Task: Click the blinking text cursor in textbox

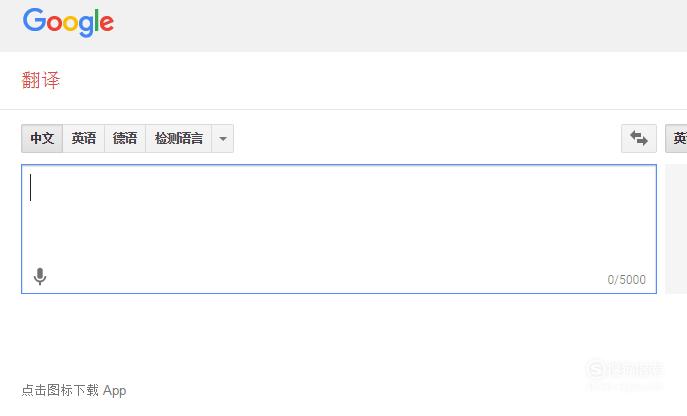Action: click(30, 187)
